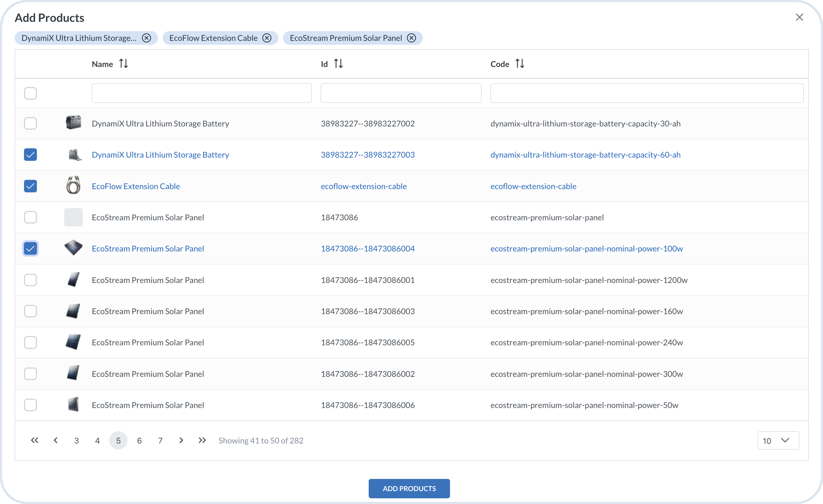The height and width of the screenshot is (504, 823).
Task: Click id 18473086--18473086006
Action: coord(368,405)
